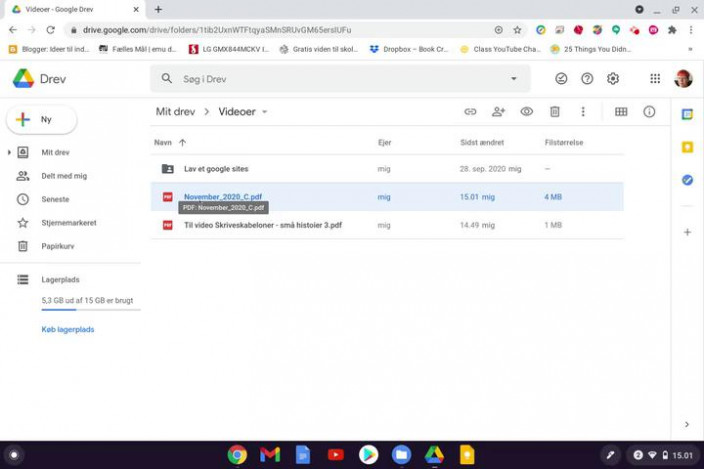Open Delt med mig section
Screen dimensions: 704x469
pyautogui.click(x=63, y=176)
